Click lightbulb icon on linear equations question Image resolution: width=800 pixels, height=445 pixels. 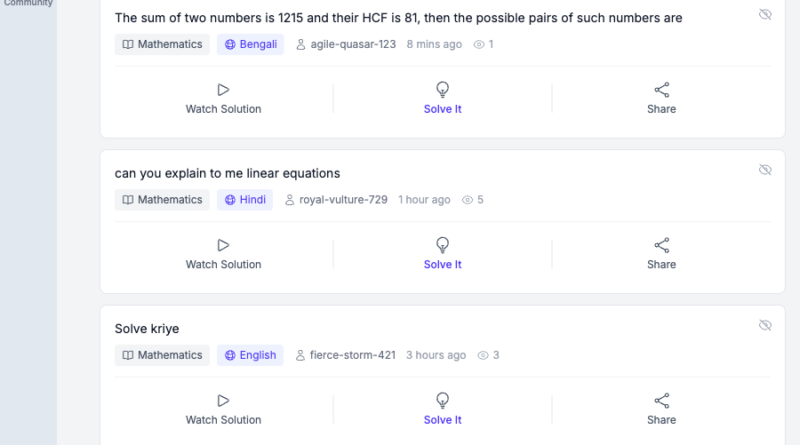[x=442, y=244]
